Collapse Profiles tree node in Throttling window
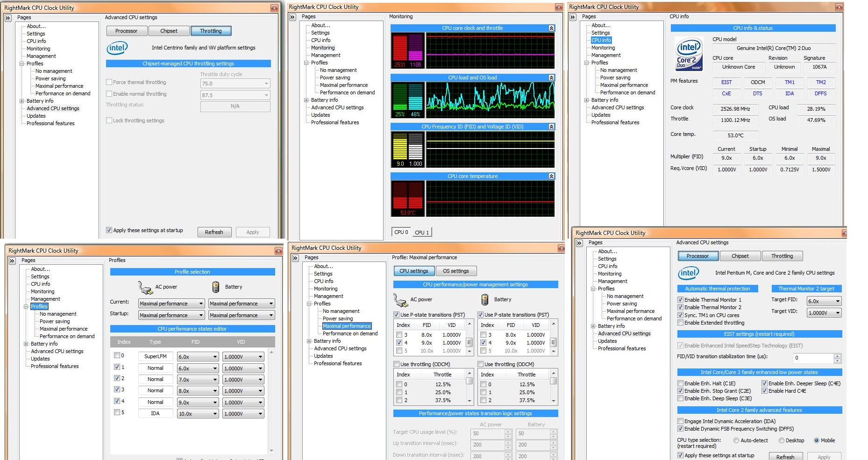Image resolution: width=868 pixels, height=460 pixels. pyautogui.click(x=21, y=64)
